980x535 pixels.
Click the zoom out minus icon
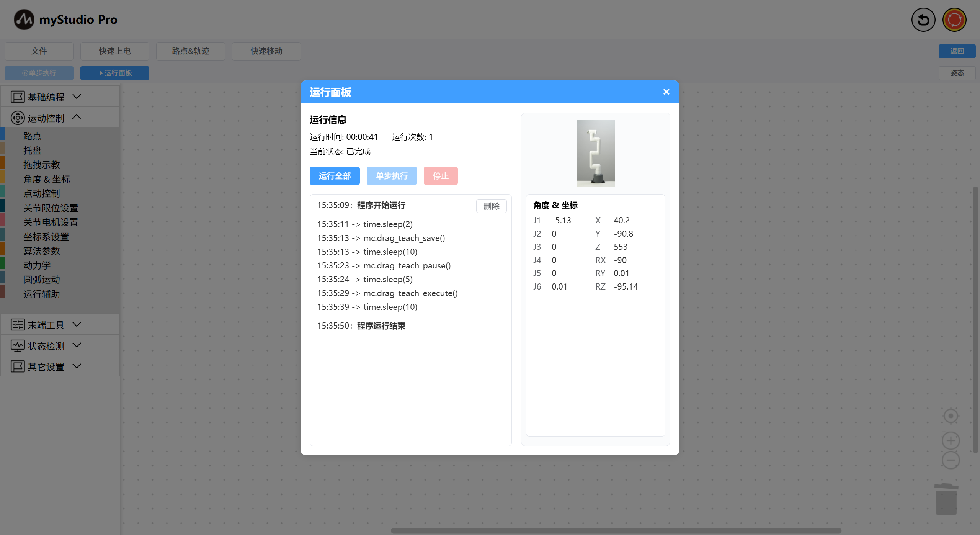tap(951, 460)
